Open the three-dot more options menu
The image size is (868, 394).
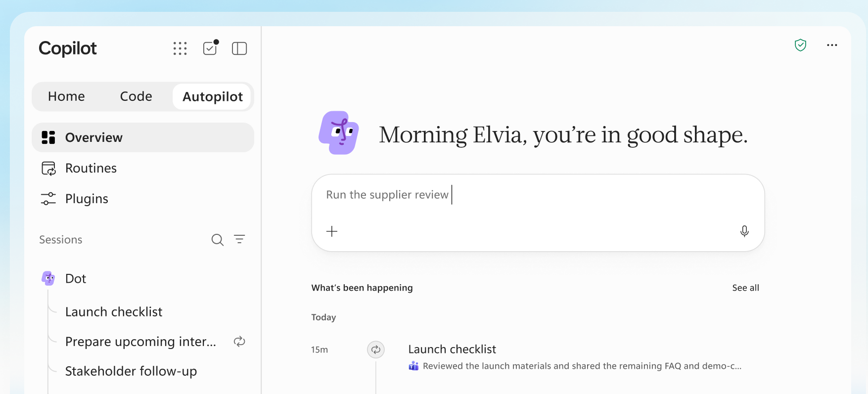tap(832, 45)
